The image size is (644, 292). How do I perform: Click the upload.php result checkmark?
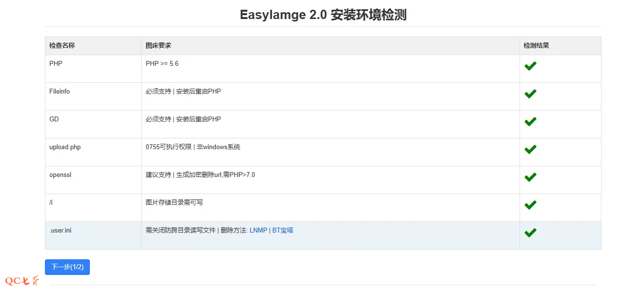point(530,149)
